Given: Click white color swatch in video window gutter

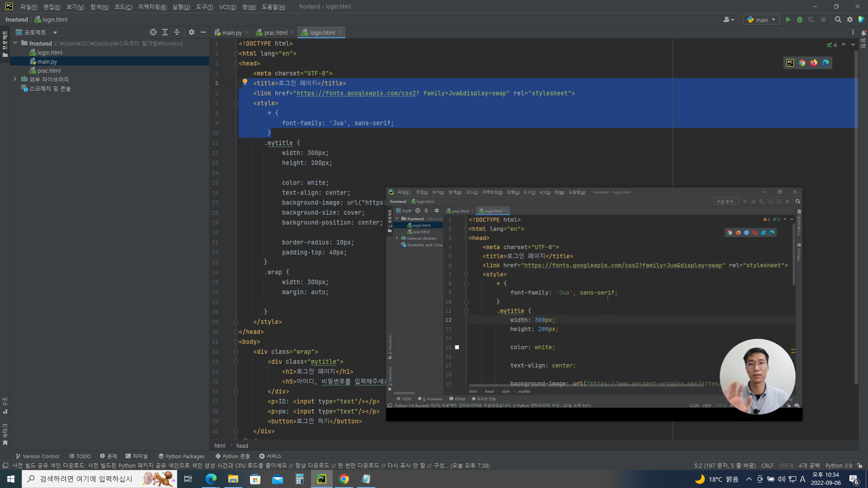Looking at the screenshot, I should coord(457,347).
